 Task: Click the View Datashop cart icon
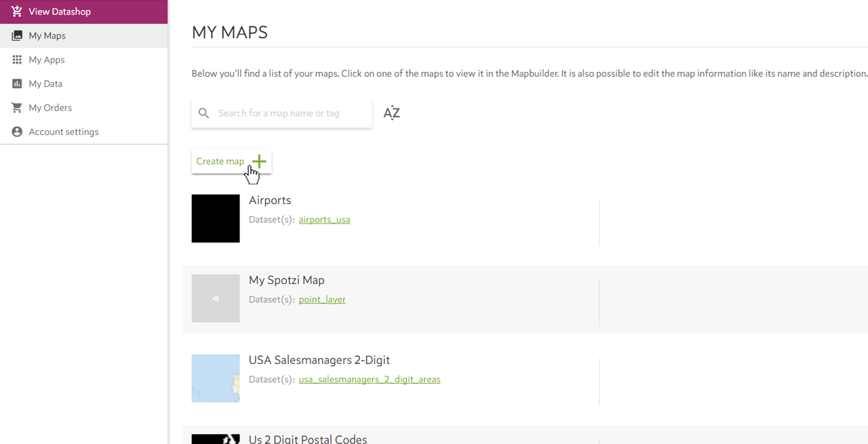(x=17, y=12)
